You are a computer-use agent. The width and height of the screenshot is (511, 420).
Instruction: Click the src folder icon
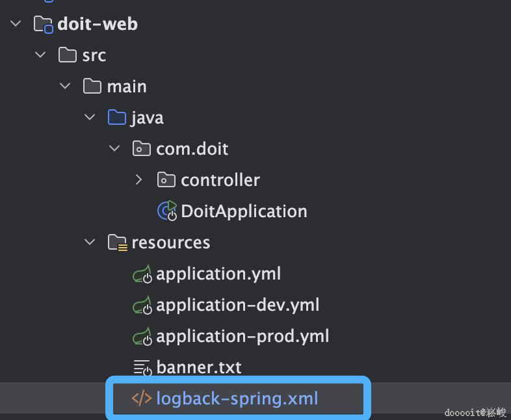pos(68,55)
